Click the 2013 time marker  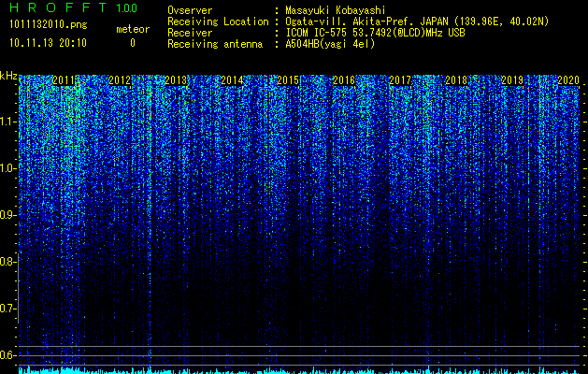(176, 79)
